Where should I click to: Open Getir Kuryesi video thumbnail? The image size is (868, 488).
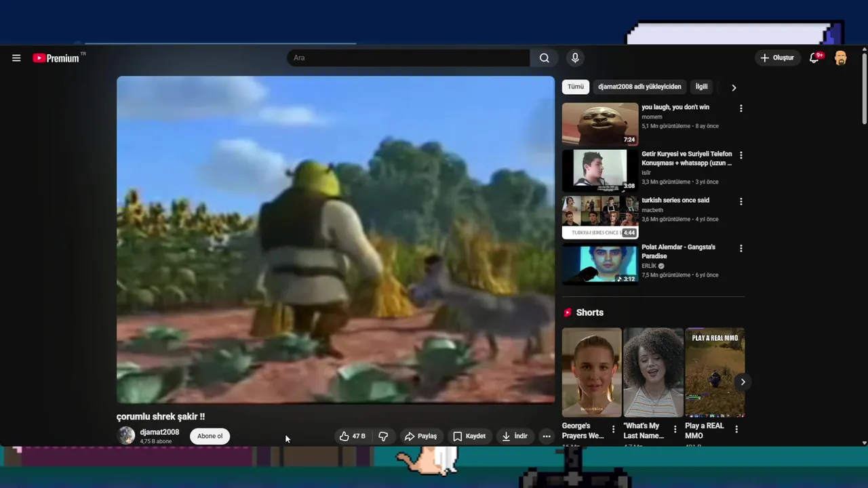600,171
